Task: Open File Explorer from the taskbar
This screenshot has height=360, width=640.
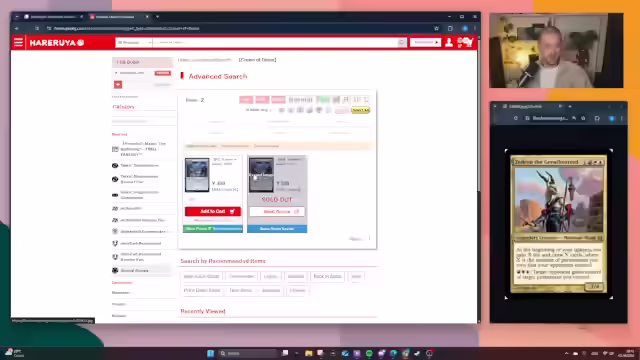Action: tap(309, 353)
